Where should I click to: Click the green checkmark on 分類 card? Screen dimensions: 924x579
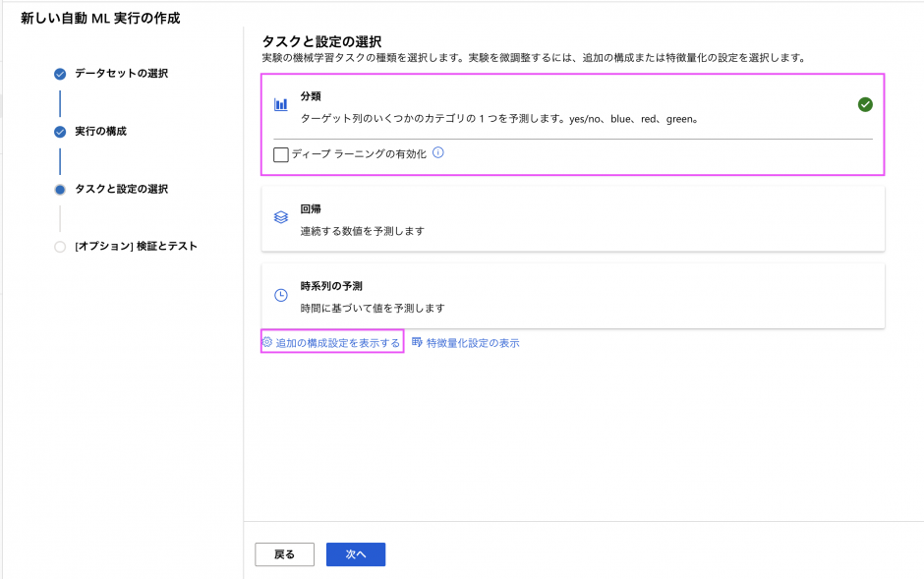click(x=865, y=104)
